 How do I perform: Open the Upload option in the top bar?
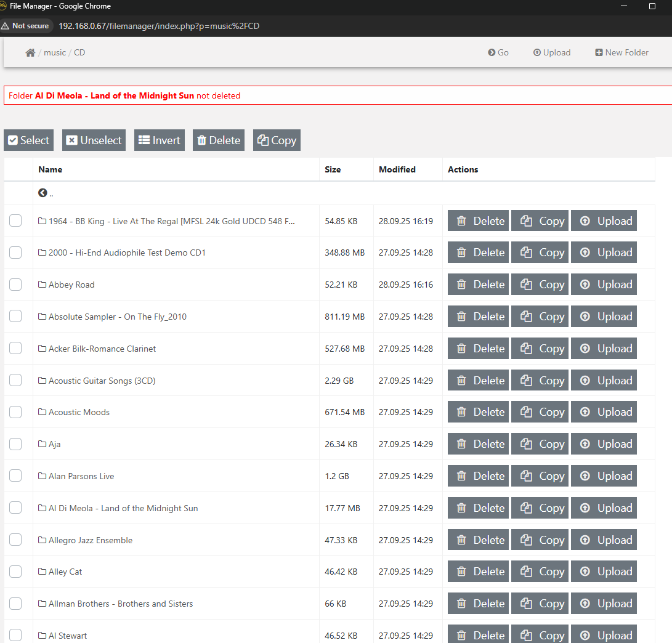(552, 53)
